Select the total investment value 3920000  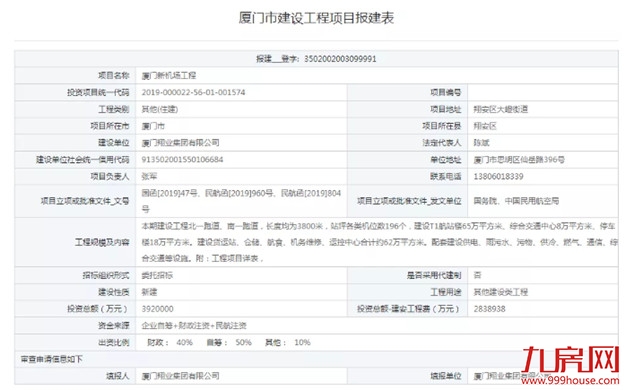click(157, 309)
